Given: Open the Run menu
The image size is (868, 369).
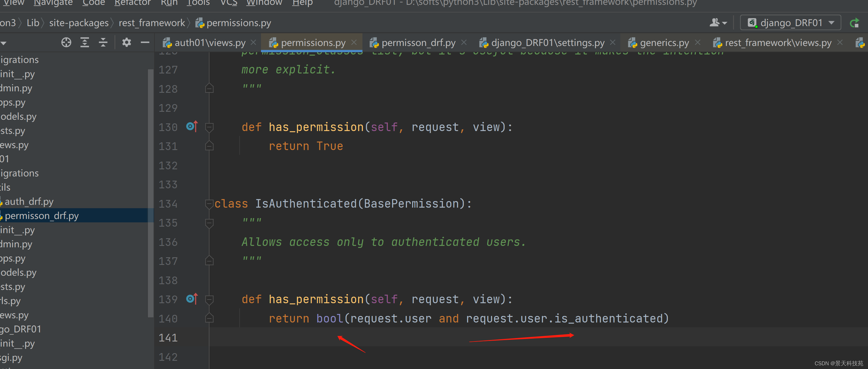Looking at the screenshot, I should [169, 3].
